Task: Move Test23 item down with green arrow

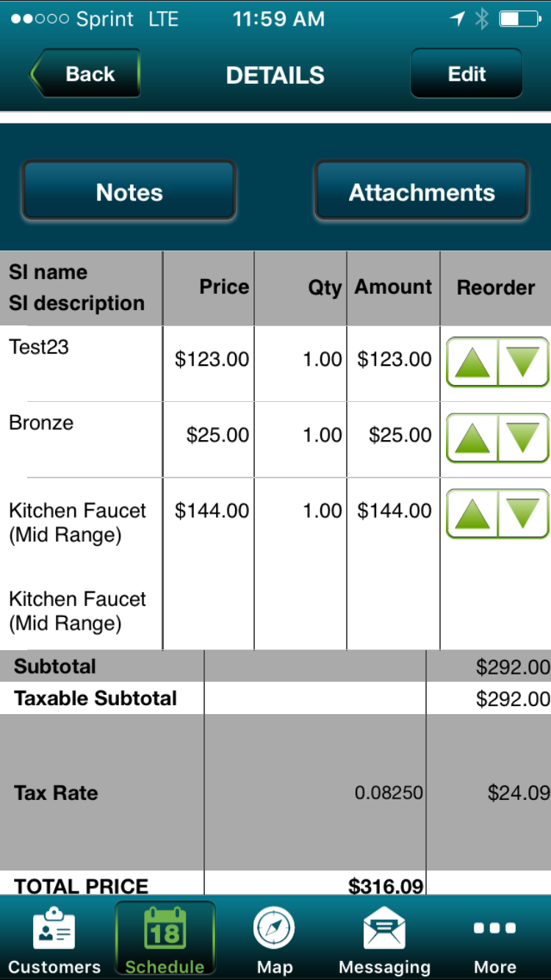Action: click(523, 361)
